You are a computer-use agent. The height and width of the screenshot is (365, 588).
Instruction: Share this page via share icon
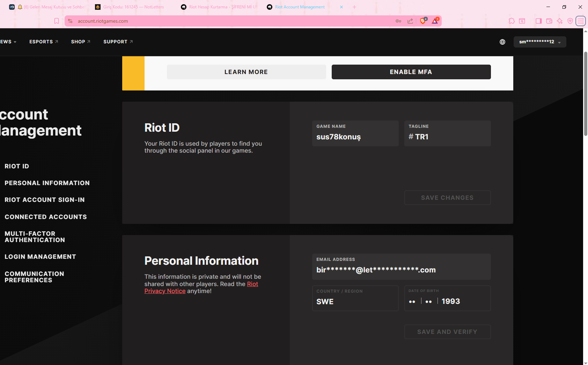[410, 21]
